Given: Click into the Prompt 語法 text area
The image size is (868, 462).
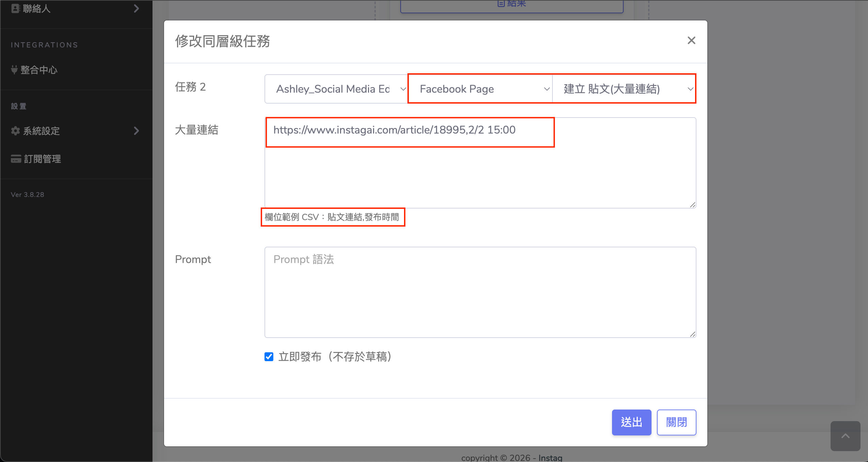Looking at the screenshot, I should tap(480, 292).
